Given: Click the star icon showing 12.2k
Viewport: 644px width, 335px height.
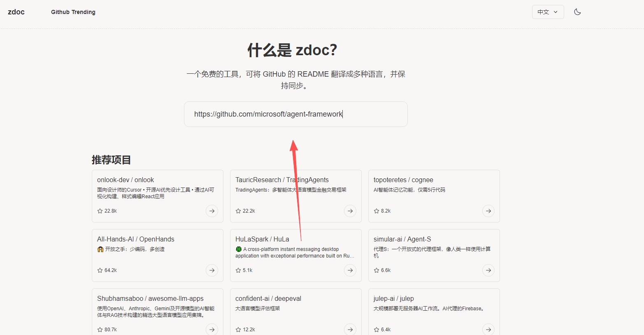Looking at the screenshot, I should (238, 330).
